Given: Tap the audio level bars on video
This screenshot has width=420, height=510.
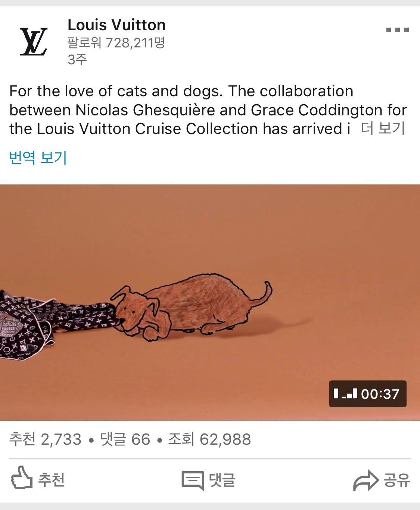Looking at the screenshot, I should point(345,394).
